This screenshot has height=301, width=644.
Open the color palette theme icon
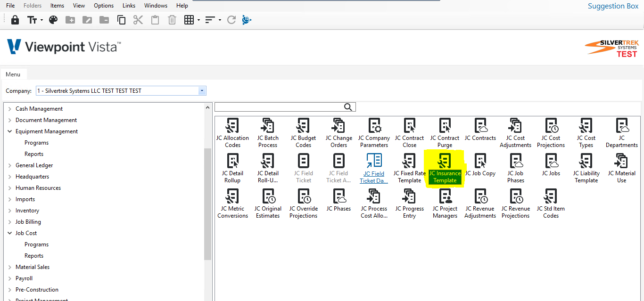tap(53, 20)
